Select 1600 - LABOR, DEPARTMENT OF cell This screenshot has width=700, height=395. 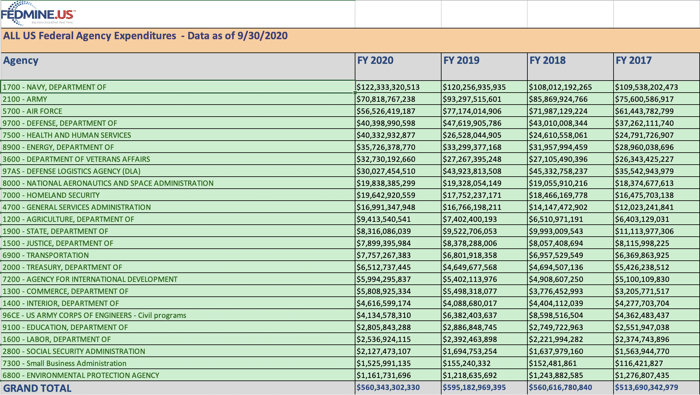point(178,340)
